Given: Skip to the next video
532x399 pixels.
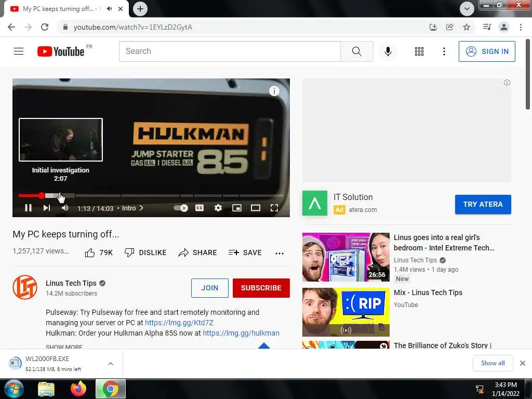Looking at the screenshot, I should (46, 208).
